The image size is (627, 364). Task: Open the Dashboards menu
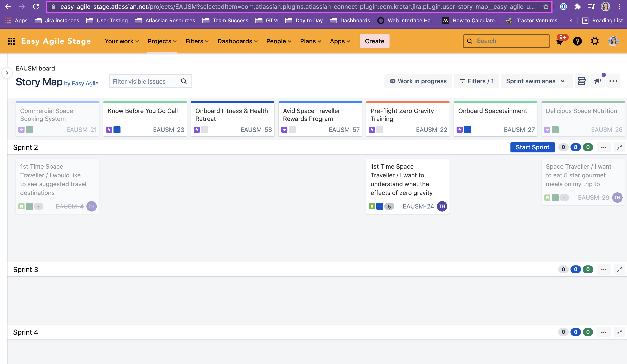coord(237,41)
